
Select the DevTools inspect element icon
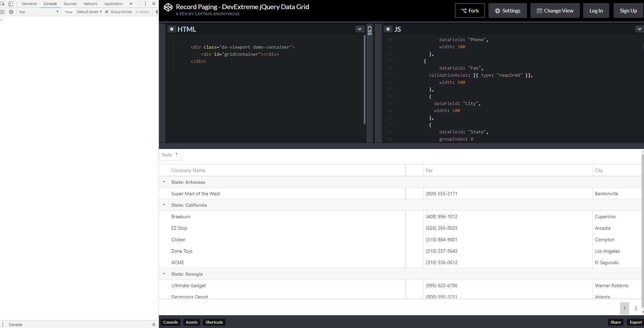(x=3, y=4)
